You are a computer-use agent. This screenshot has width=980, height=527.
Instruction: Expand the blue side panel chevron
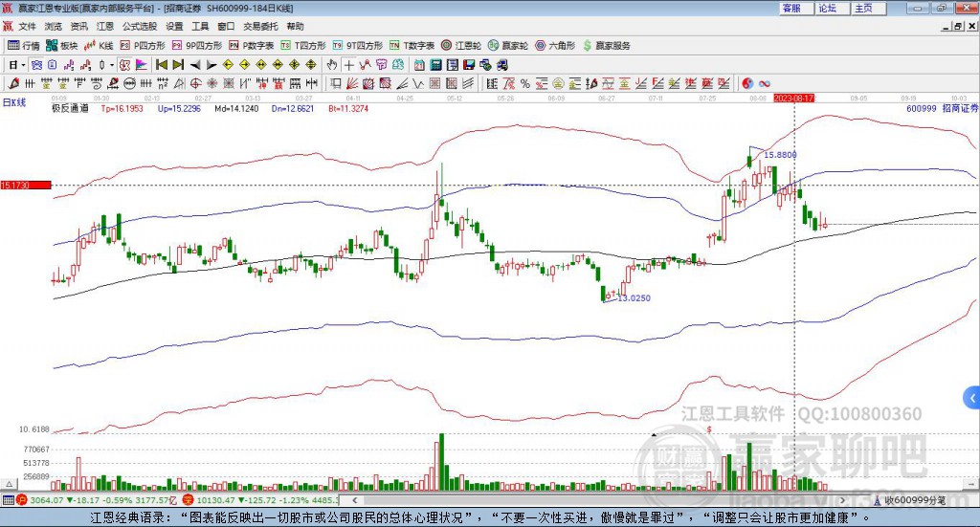coord(972,398)
